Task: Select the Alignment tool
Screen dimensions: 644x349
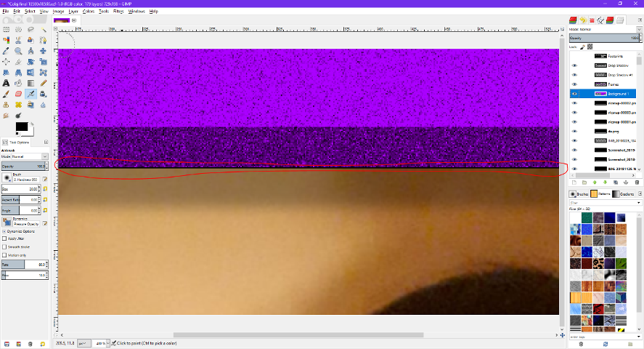Action: point(6,62)
